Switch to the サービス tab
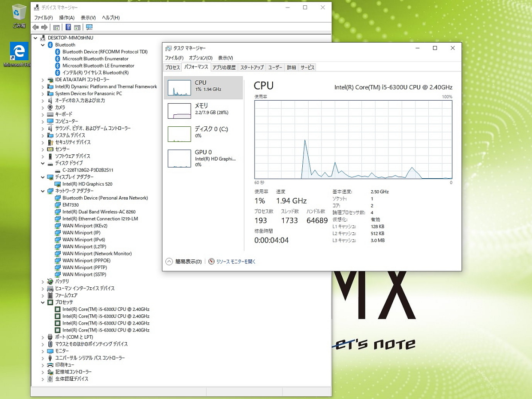Screen dimensions: 532x399 click(x=307, y=67)
